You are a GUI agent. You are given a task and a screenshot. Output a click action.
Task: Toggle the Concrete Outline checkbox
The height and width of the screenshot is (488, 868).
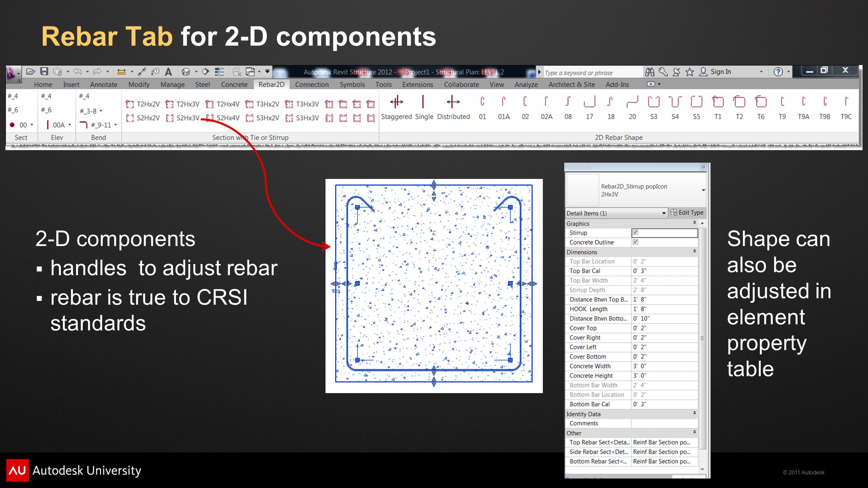[x=635, y=242]
